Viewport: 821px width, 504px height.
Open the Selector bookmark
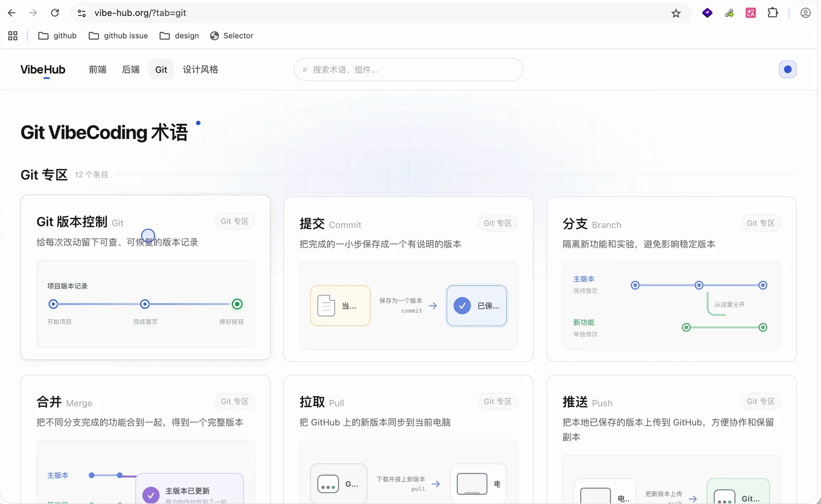(231, 35)
